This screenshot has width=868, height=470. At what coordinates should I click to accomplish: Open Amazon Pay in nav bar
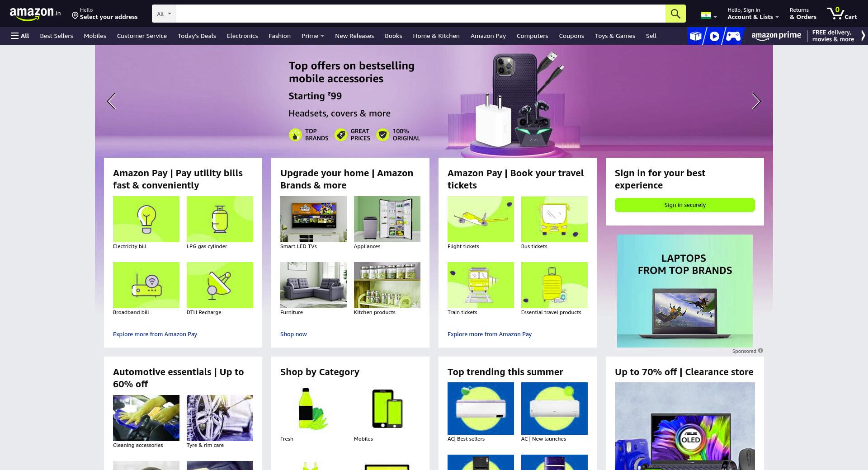point(488,36)
